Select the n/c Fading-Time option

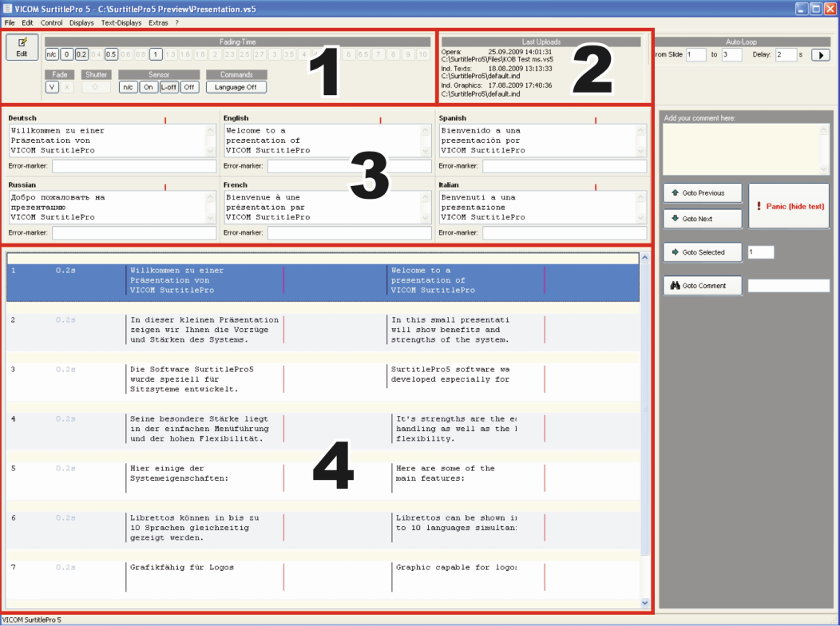[x=51, y=54]
